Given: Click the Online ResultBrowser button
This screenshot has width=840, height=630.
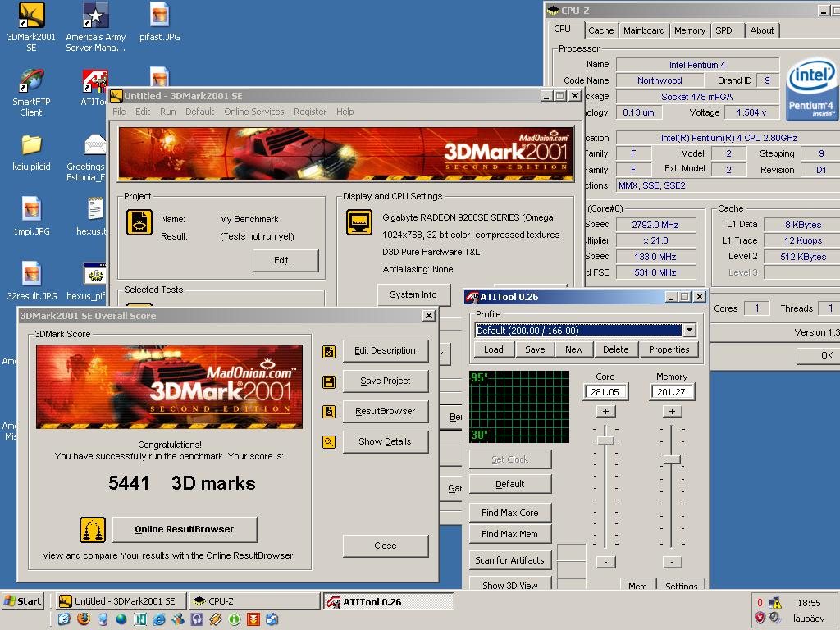Looking at the screenshot, I should (x=185, y=529).
